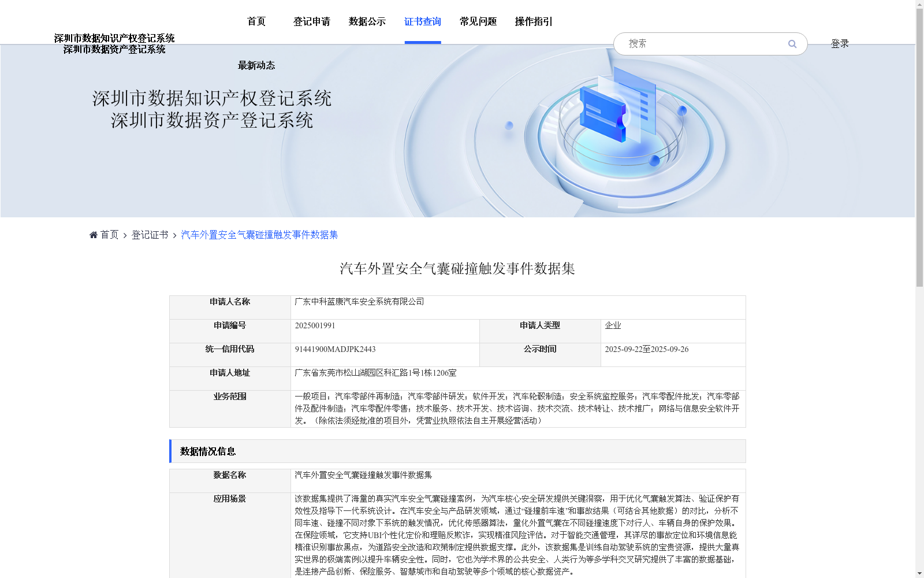The image size is (924, 578).
Task: Click the 申请人类型 label cell
Action: (x=540, y=331)
